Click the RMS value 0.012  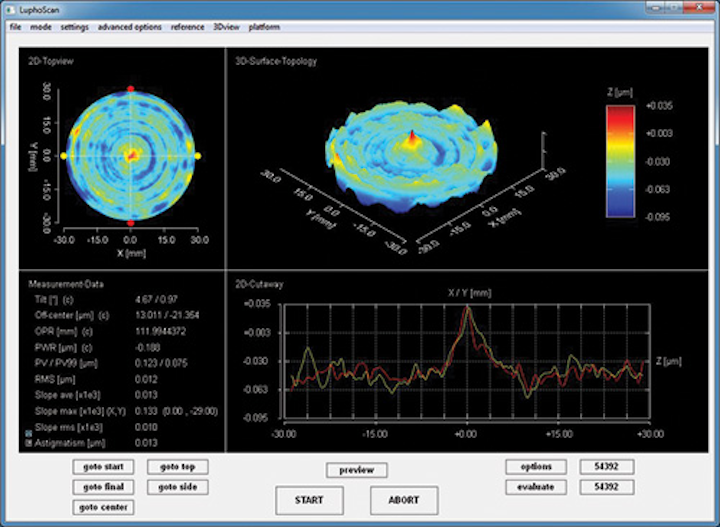[x=146, y=380]
